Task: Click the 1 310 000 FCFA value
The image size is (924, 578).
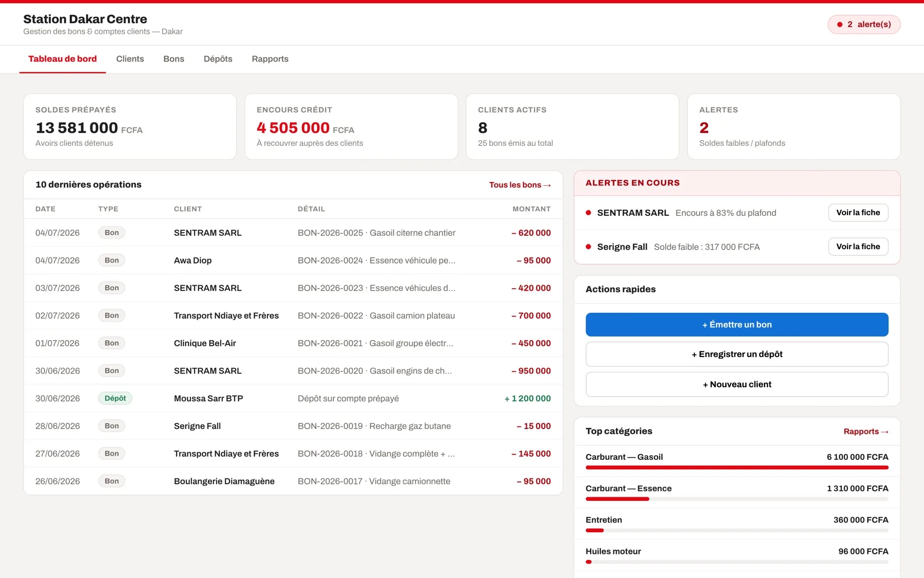Action: 857,489
